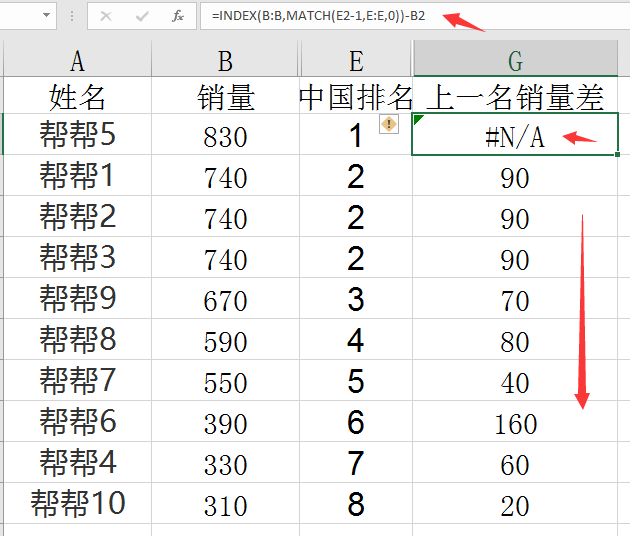Select difference cell 60
630x536 pixels.
pyautogui.click(x=515, y=462)
